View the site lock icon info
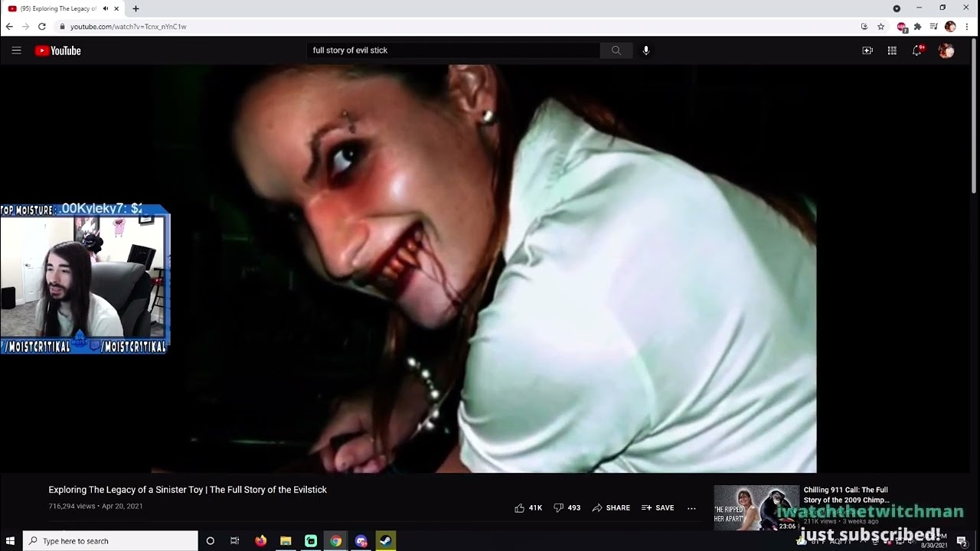The image size is (980, 551). point(63,27)
